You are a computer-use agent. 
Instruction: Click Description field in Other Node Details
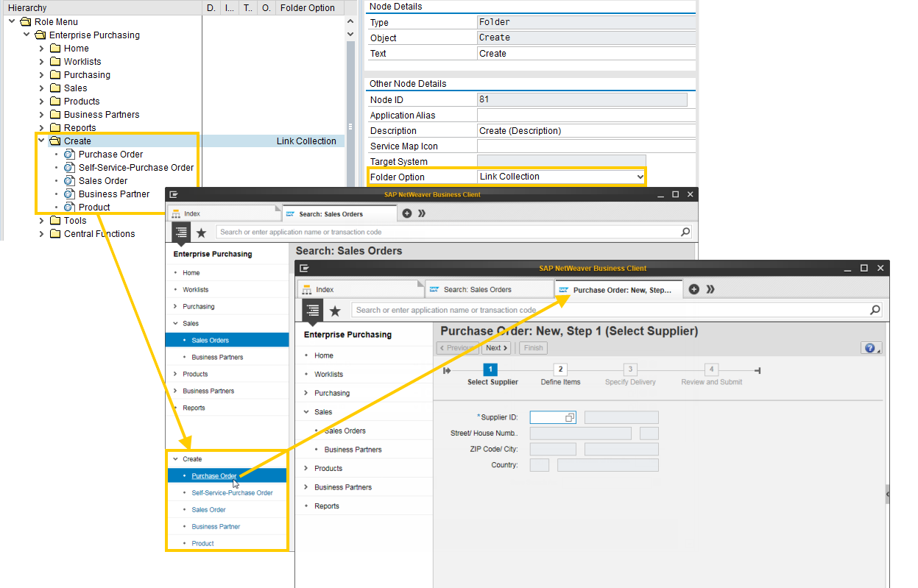tap(585, 131)
